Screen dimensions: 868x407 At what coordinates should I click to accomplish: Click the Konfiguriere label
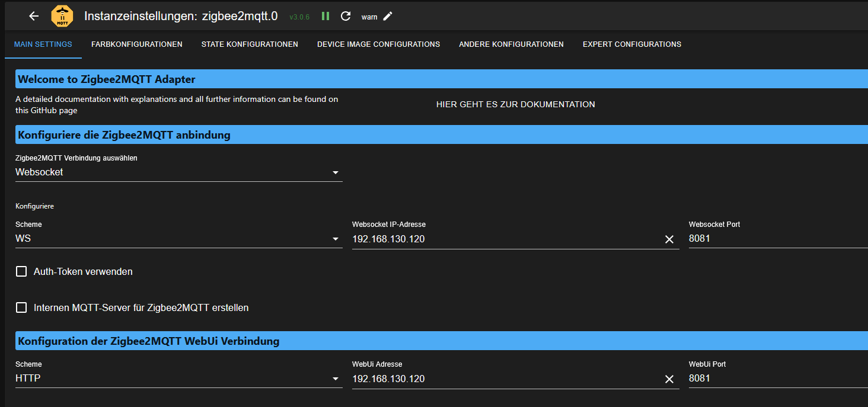pos(34,206)
